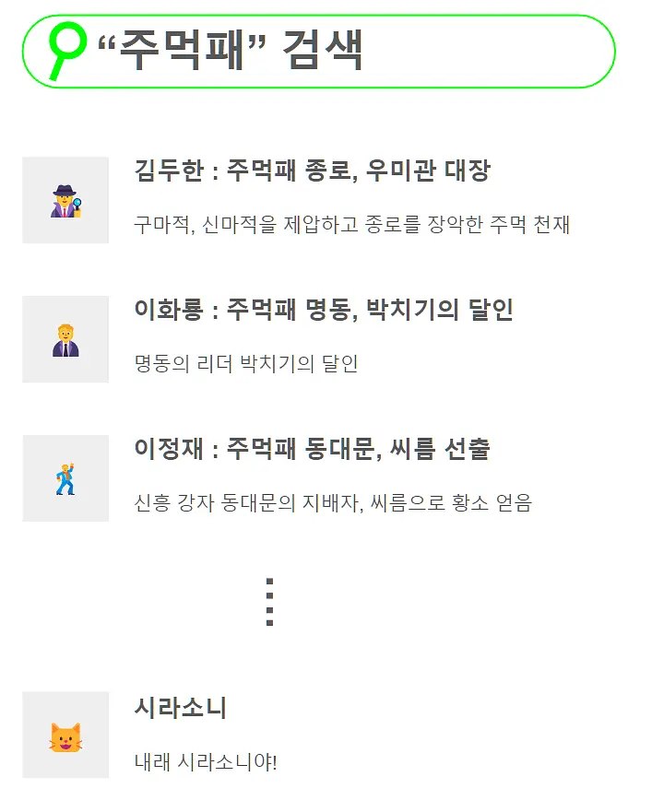Select the gray thumbnail box beside 이정재
The height and width of the screenshot is (812, 652).
[65, 478]
